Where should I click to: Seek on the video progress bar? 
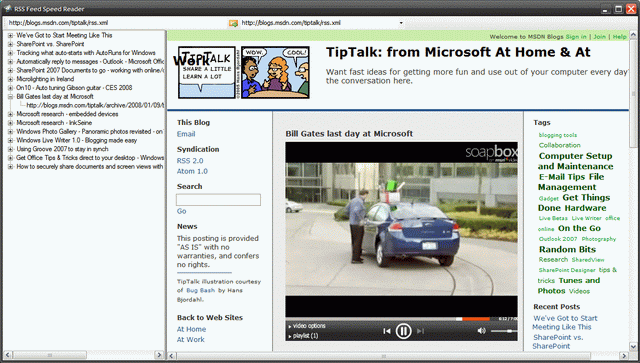click(x=392, y=319)
